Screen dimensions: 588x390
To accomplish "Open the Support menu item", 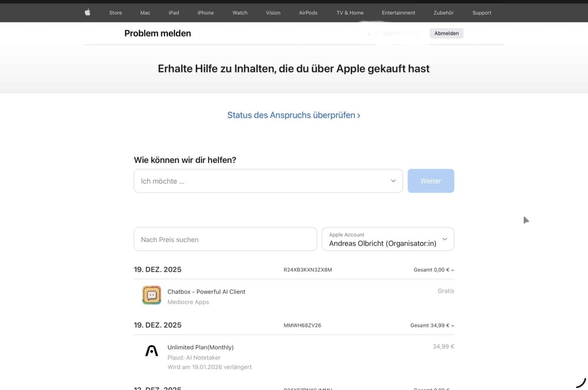I will click(482, 13).
